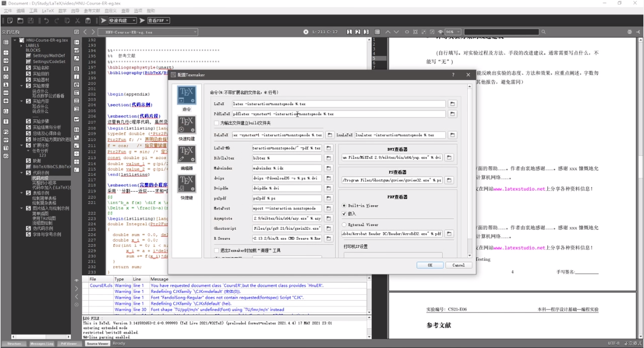This screenshot has height=348, width=644.
Task: Click run arrow beside 快速构建 dropdown
Action: (x=104, y=20)
